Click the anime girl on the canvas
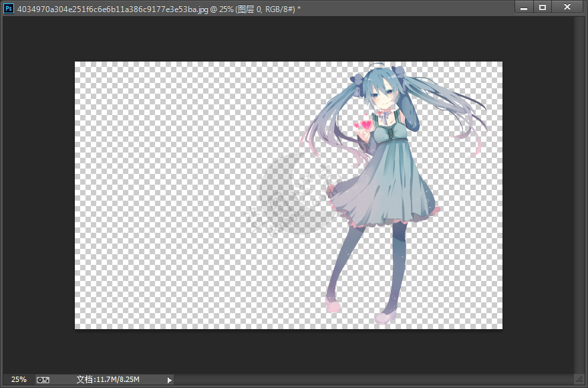The height and width of the screenshot is (388, 588). tap(394, 195)
